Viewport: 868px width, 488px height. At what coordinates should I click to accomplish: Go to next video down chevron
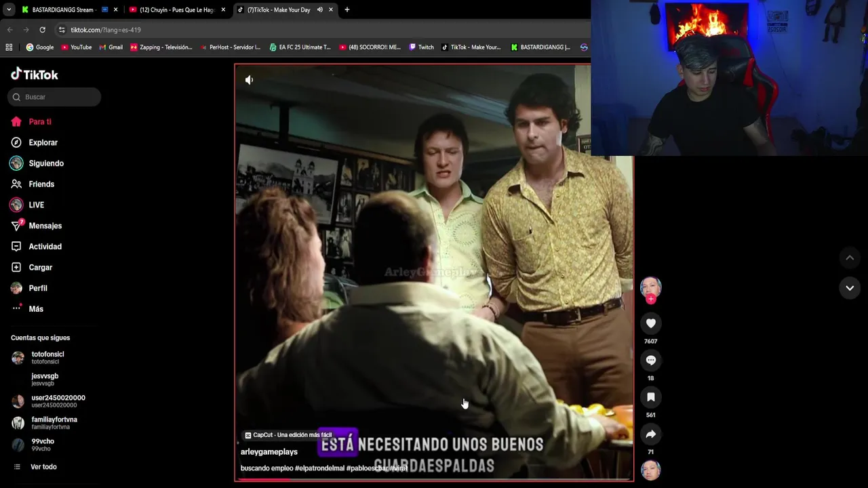click(x=849, y=288)
